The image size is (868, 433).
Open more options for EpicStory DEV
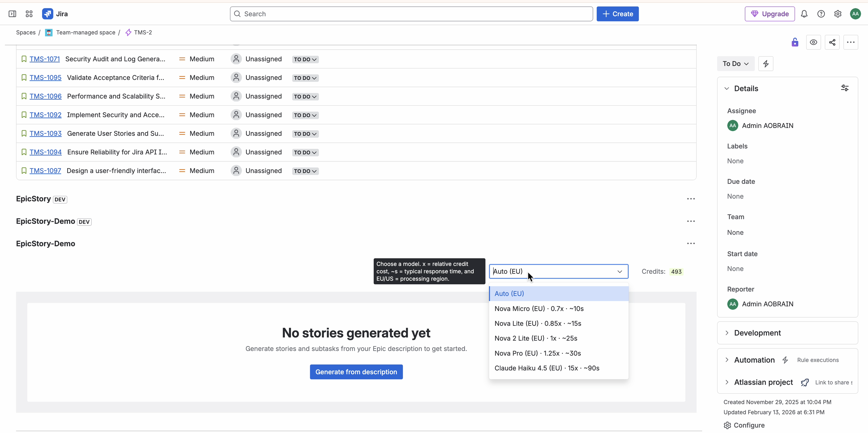691,199
